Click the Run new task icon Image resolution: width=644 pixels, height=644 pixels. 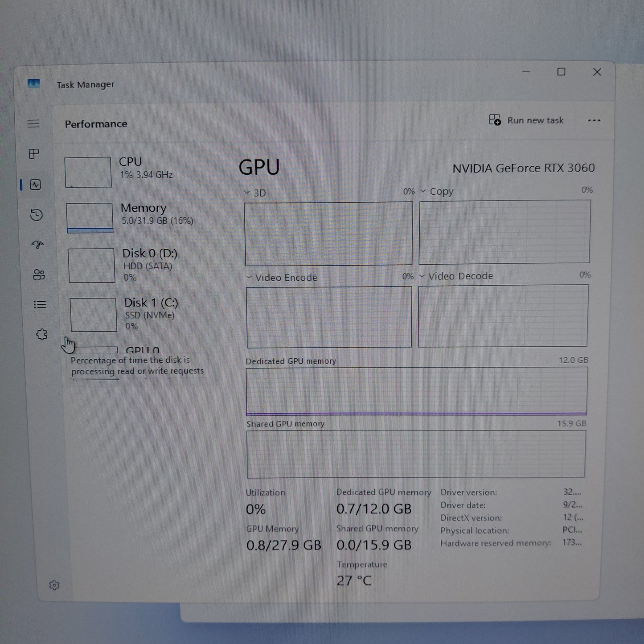click(495, 120)
